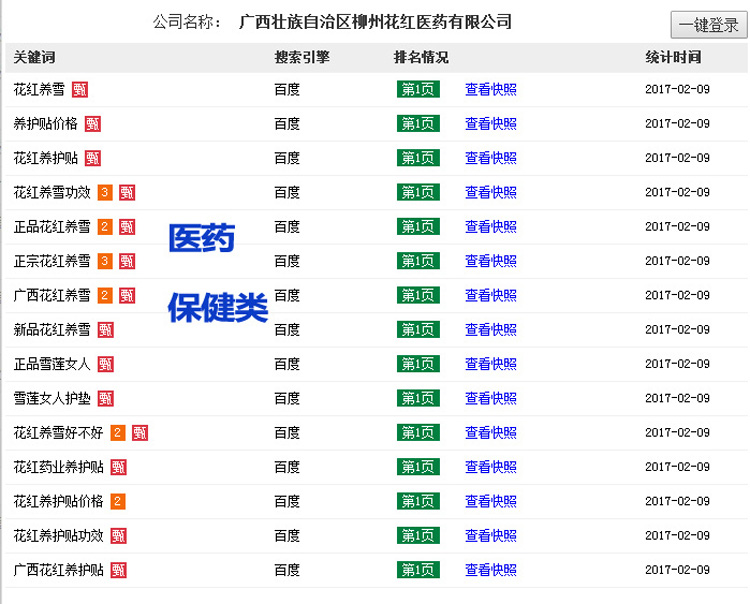Click green 第1页 badge in 花红养雪 row
This screenshot has width=750, height=604.
(418, 89)
